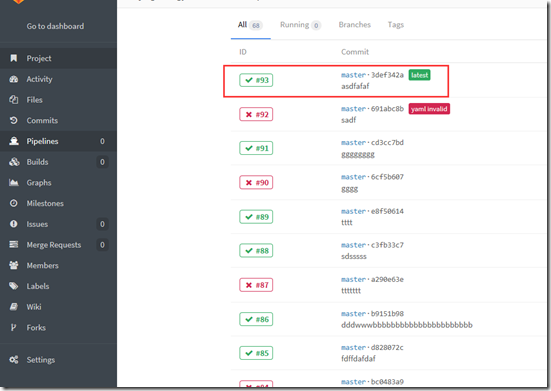Screen dimensions: 551x391
Task: Open passed pipeline #85
Action: tap(256, 353)
